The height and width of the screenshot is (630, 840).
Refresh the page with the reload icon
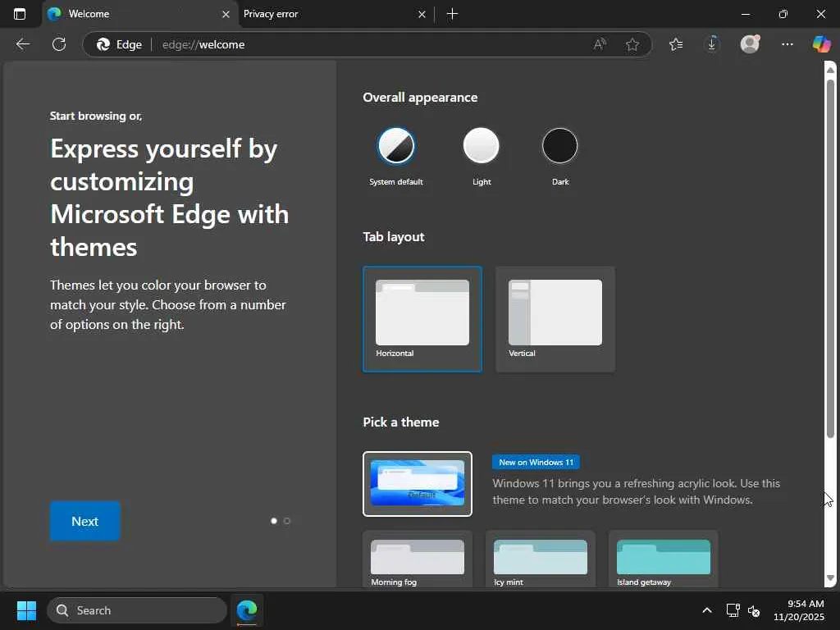pyautogui.click(x=59, y=44)
